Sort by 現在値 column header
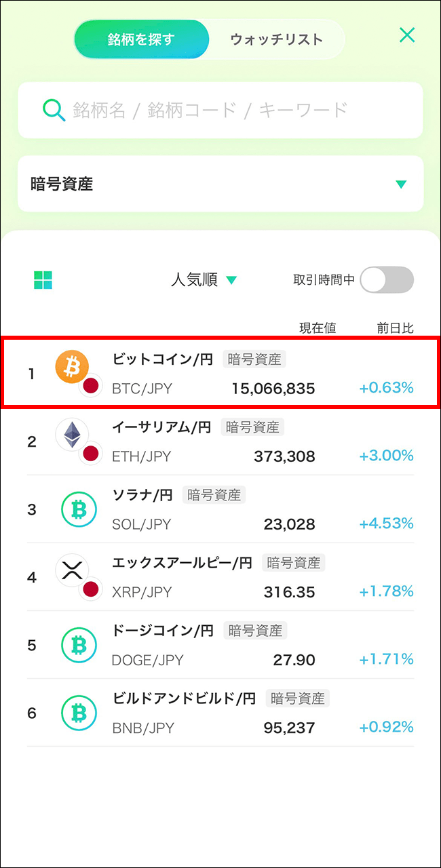This screenshot has width=441, height=868. coord(318,328)
